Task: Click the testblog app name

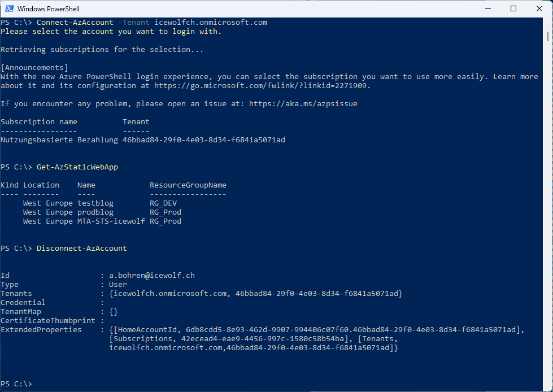Action: (95, 203)
